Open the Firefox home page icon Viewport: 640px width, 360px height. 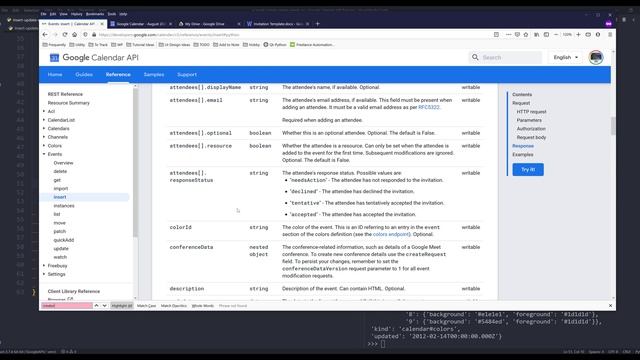[x=74, y=35]
